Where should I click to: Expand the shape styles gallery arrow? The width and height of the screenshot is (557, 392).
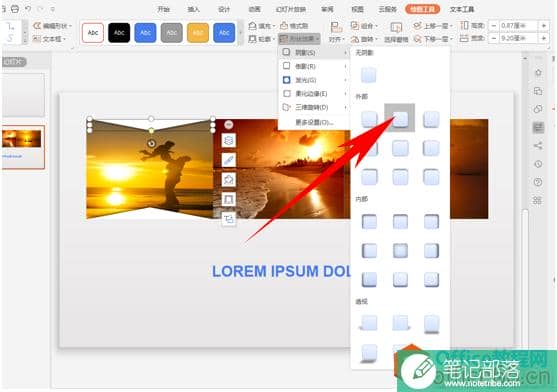pyautogui.click(x=240, y=33)
